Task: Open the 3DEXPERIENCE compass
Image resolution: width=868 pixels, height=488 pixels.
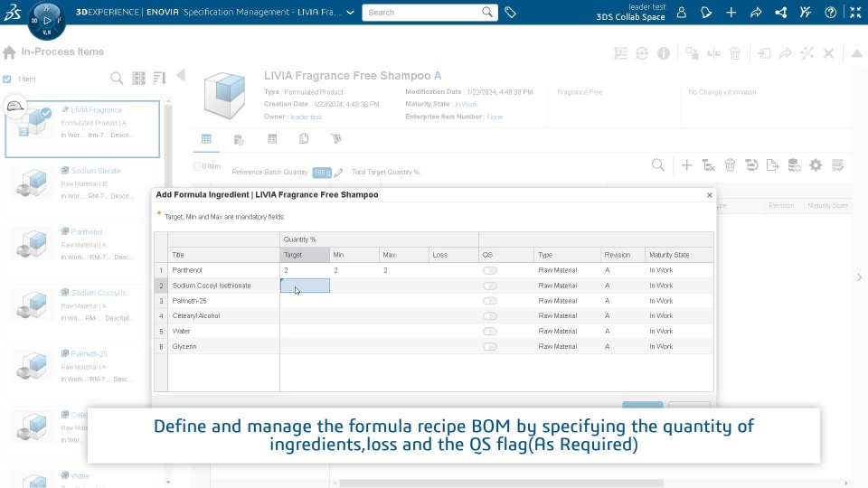Action: tap(46, 21)
